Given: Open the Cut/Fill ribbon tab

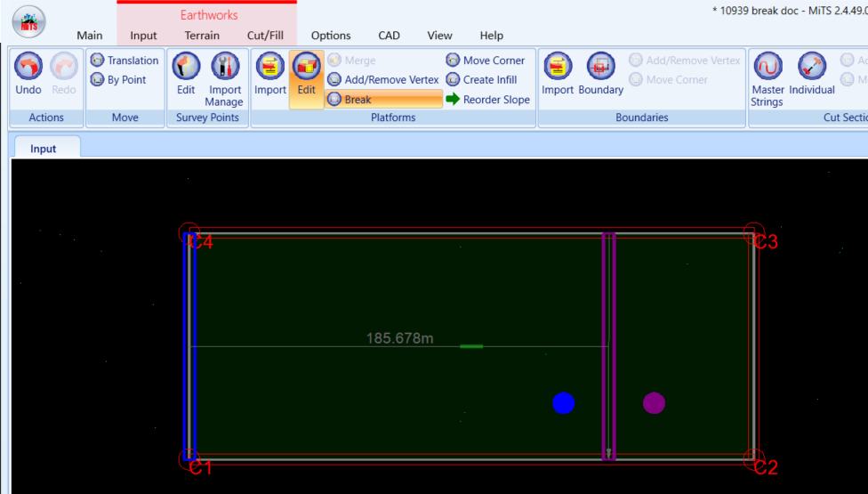Looking at the screenshot, I should click(x=265, y=36).
